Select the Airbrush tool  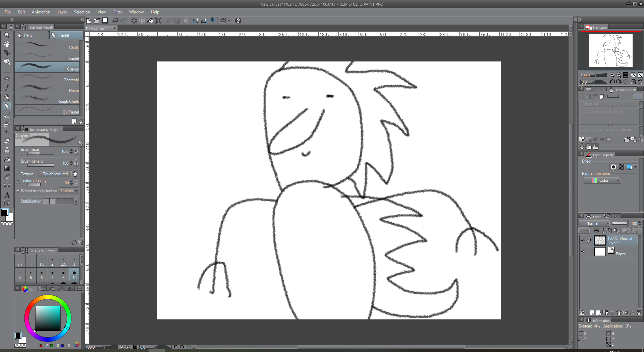click(x=7, y=124)
